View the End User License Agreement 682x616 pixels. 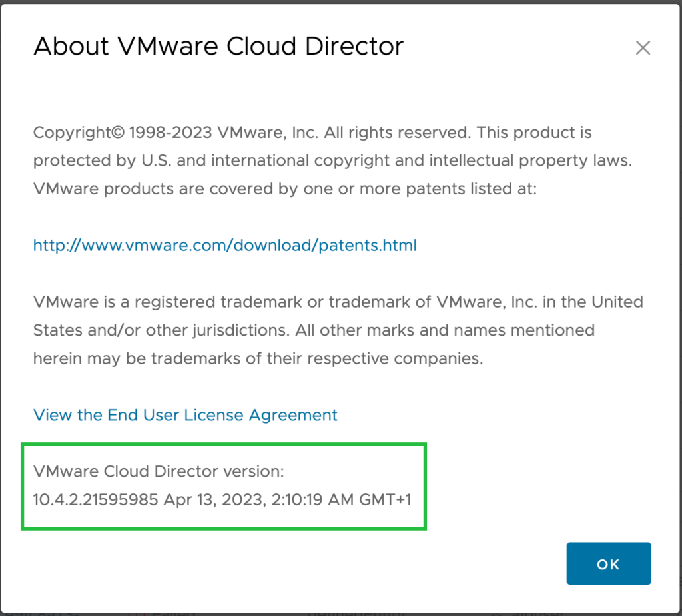(x=185, y=415)
